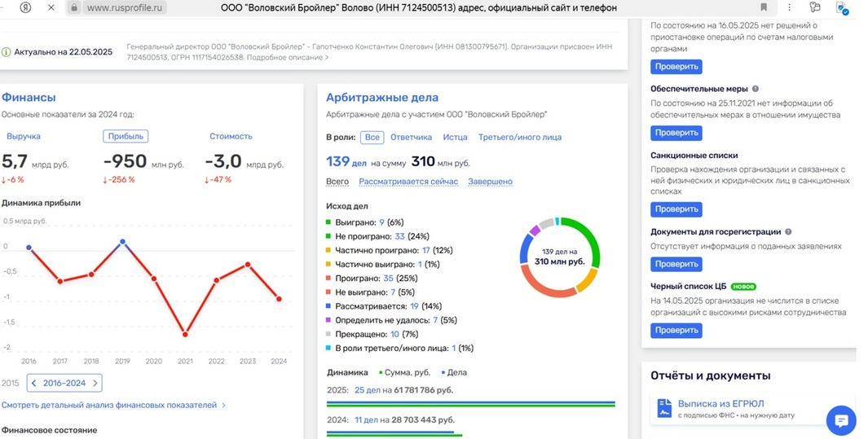
Task: Select the Прибыль finance tab
Action: [126, 136]
